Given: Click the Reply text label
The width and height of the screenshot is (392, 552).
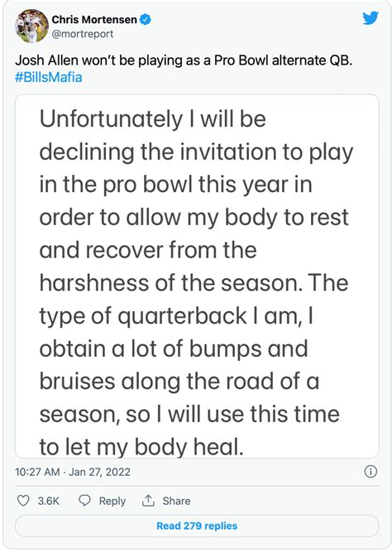Looking at the screenshot, I should [x=112, y=501].
